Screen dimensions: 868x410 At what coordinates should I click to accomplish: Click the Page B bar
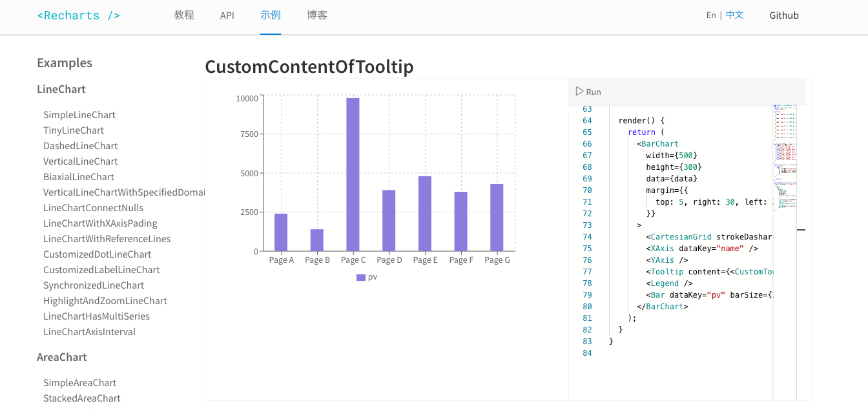317,240
